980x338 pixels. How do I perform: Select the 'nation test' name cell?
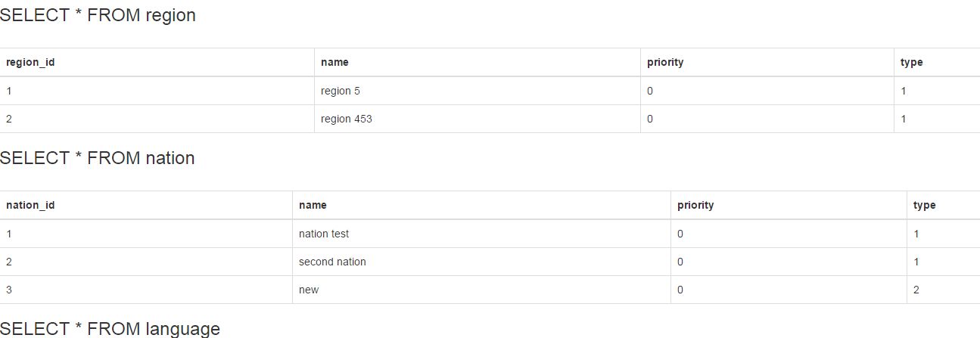(324, 234)
